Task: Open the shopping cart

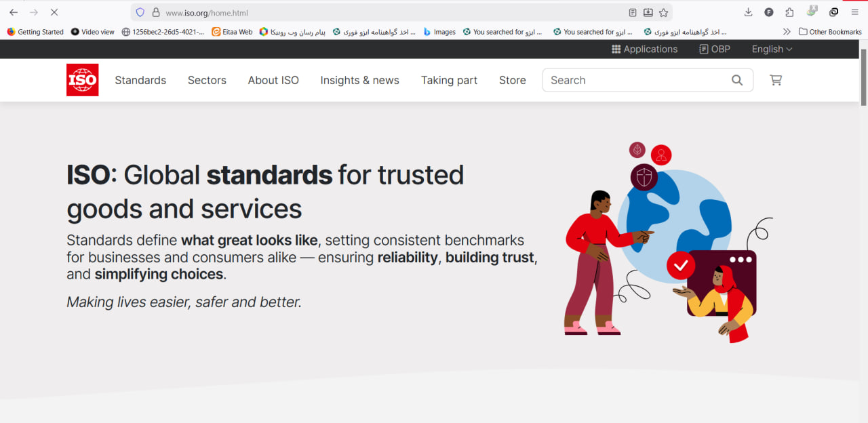Action: [776, 80]
